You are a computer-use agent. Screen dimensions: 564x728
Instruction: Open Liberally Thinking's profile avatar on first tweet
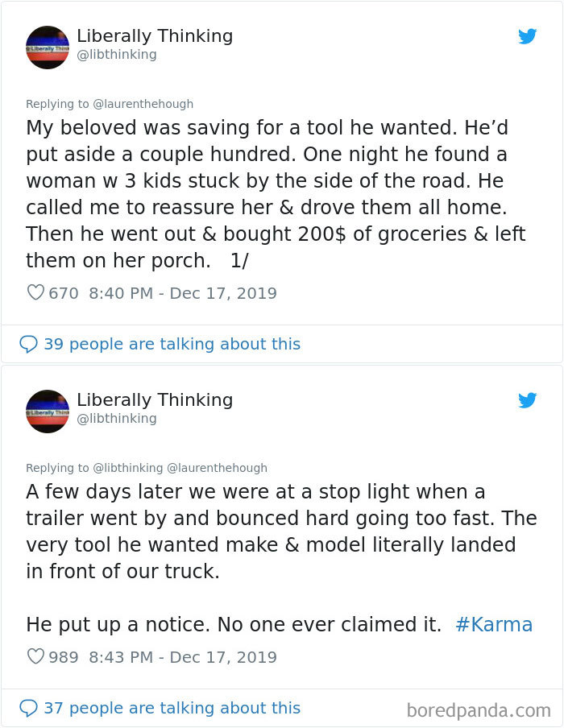point(47,48)
